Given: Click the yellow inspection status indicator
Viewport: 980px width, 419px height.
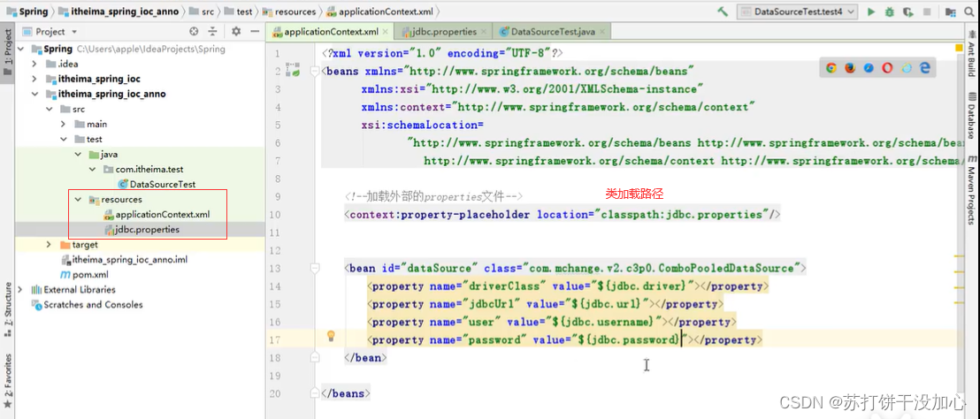Looking at the screenshot, I should coord(958,48).
